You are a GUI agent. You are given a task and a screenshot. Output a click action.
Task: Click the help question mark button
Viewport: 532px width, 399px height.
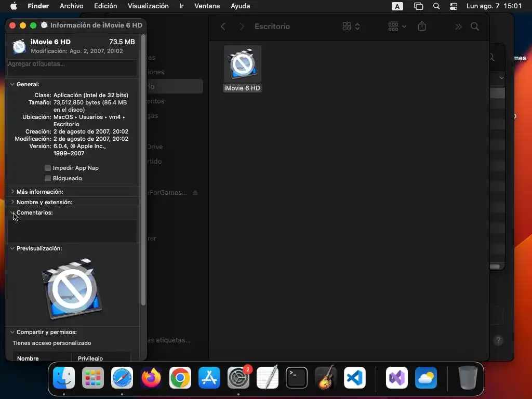tap(498, 340)
